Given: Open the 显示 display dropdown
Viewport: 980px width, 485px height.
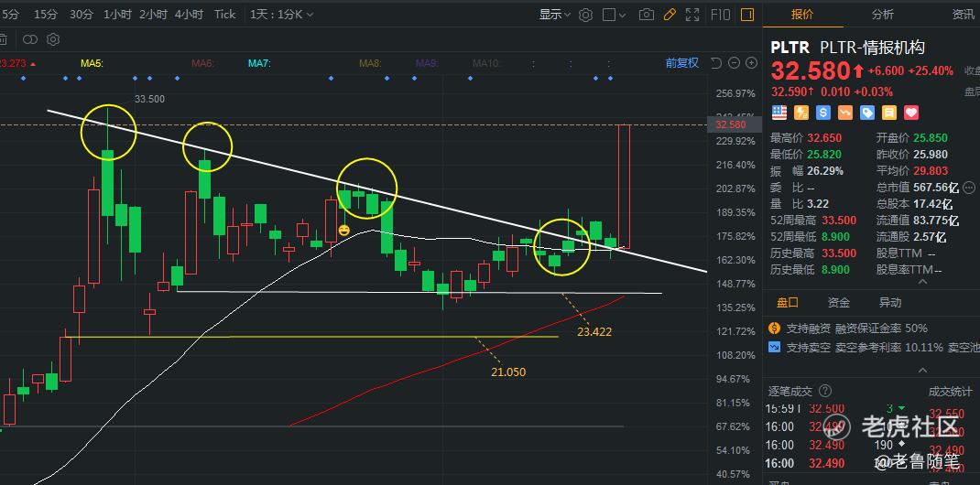Looking at the screenshot, I should coord(555,15).
